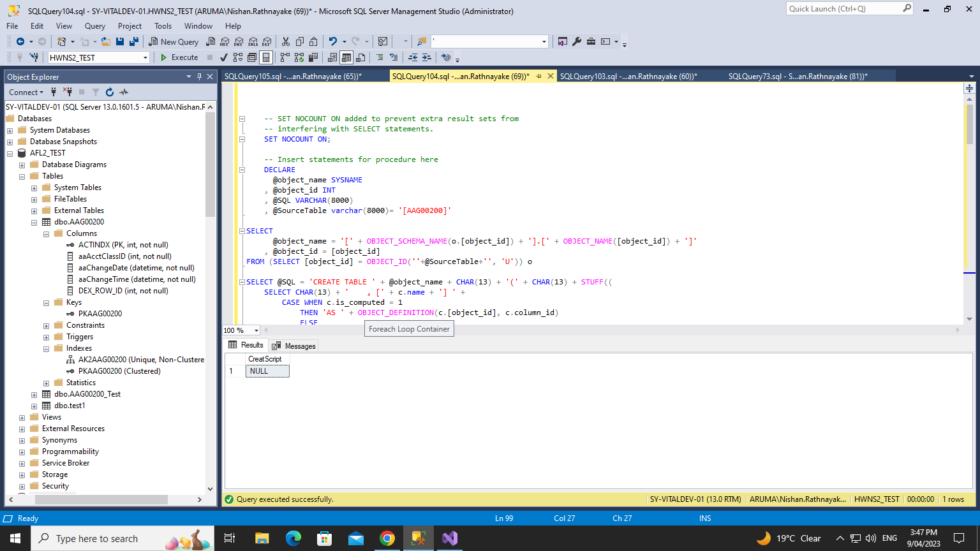Click the wrench Properties icon in toolbar
This screenshot has height=551, width=980.
coord(577,41)
